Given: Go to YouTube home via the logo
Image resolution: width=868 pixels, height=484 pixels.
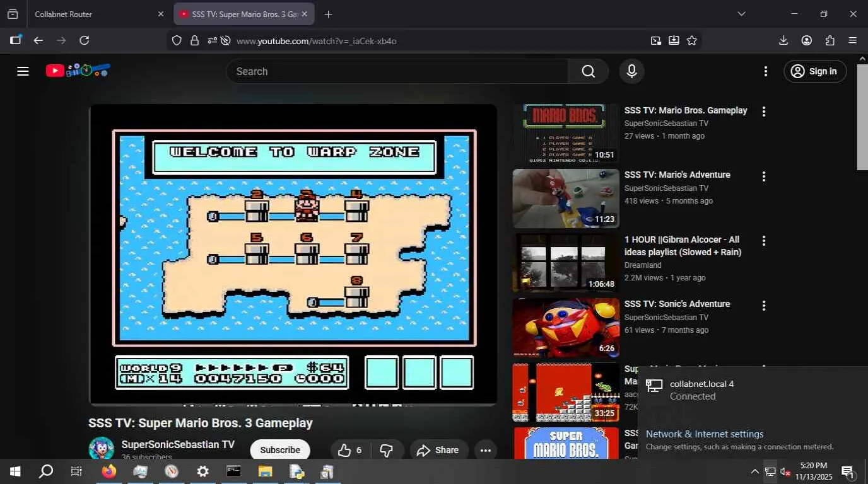Looking at the screenshot, I should tap(78, 71).
